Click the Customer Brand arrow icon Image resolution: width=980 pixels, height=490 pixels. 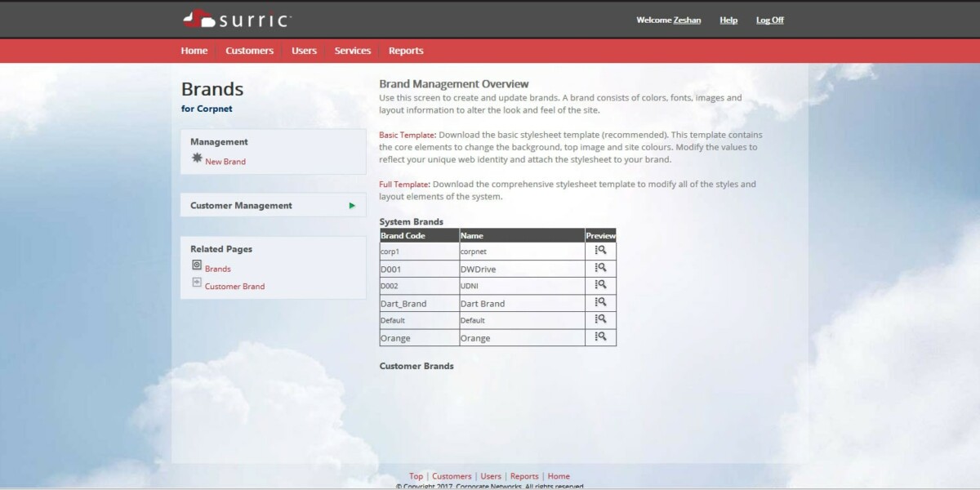(x=196, y=283)
